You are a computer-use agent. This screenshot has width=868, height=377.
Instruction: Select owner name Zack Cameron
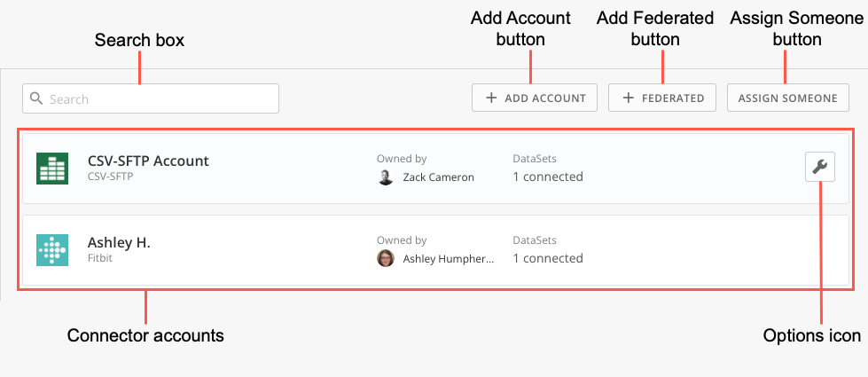click(x=438, y=177)
